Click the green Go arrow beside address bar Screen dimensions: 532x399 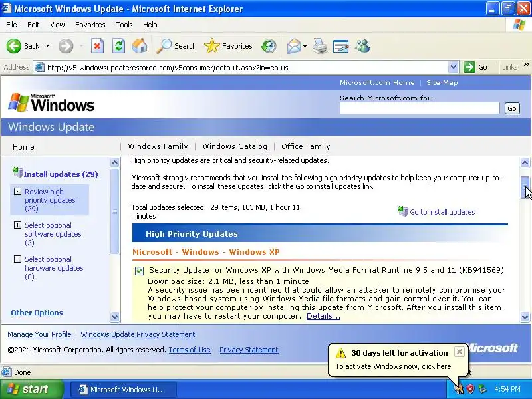(469, 67)
